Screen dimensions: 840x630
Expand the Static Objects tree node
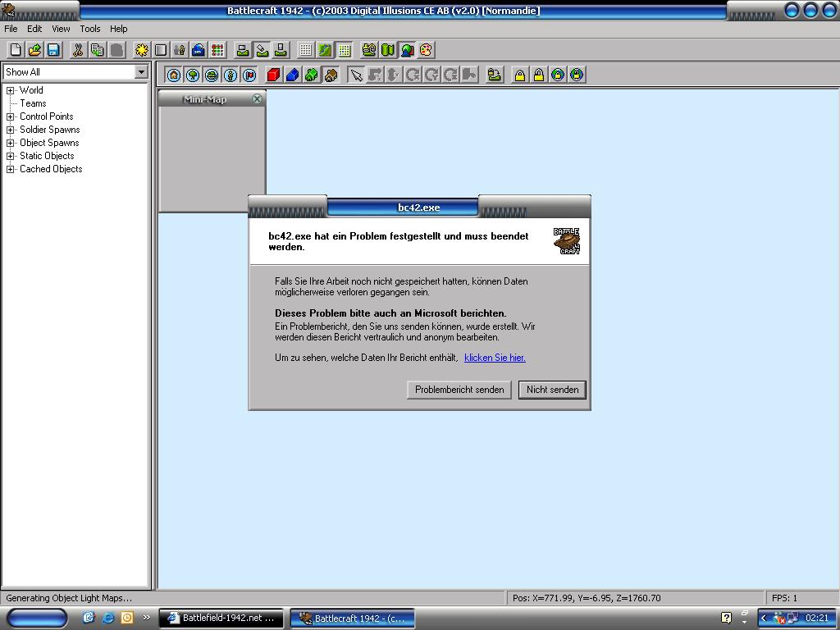coord(10,156)
